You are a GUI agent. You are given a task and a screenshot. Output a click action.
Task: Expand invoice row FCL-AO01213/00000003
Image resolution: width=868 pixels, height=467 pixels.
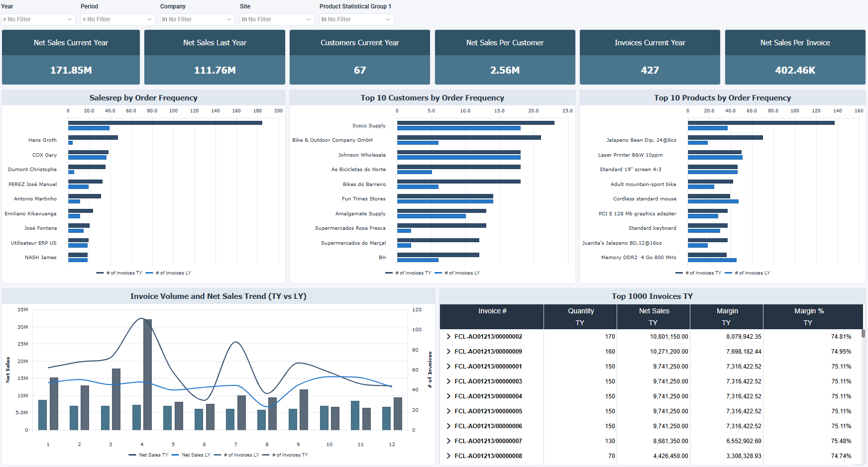(x=448, y=381)
